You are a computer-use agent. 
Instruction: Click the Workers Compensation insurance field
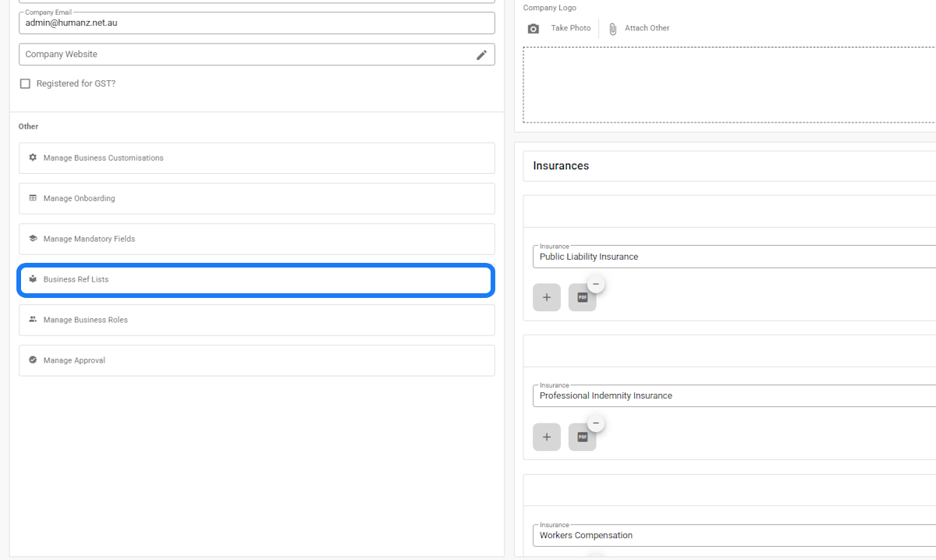point(734,535)
